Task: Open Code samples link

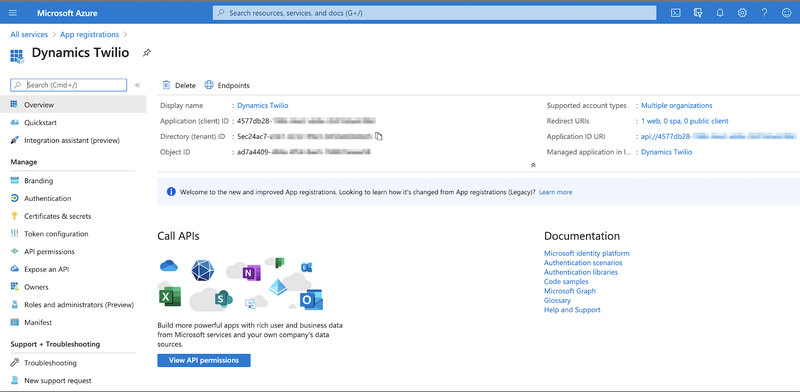Action: [x=566, y=281]
